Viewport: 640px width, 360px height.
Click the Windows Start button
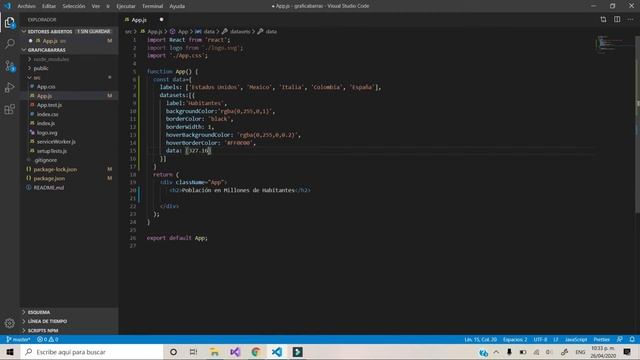pos(10,352)
